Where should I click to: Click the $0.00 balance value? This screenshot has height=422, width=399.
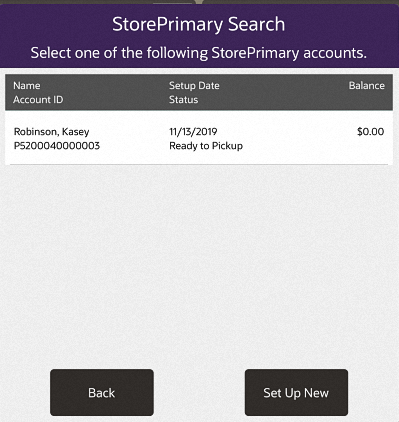[370, 131]
